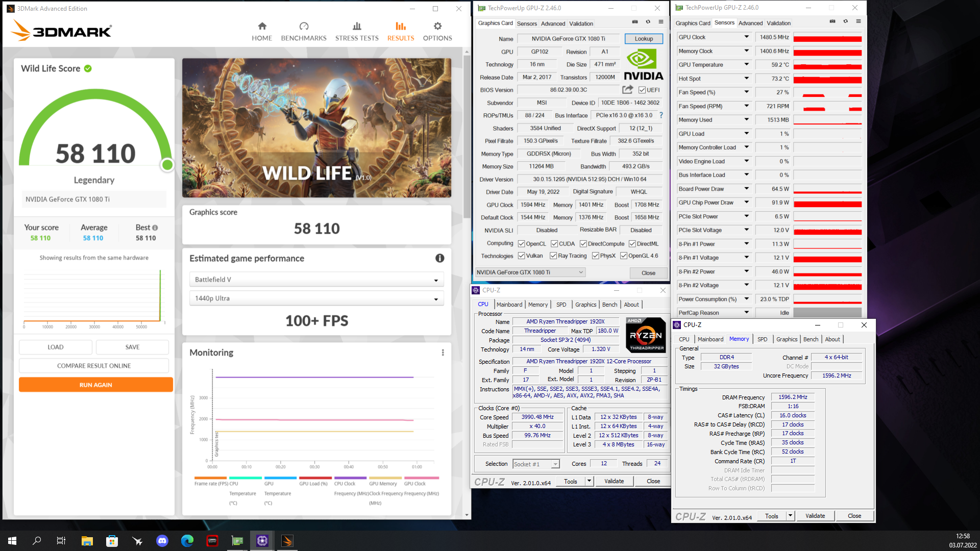Viewport: 980px width, 551px height.
Task: Open the GPU Temperature sensor dropdown arrow
Action: tap(746, 65)
